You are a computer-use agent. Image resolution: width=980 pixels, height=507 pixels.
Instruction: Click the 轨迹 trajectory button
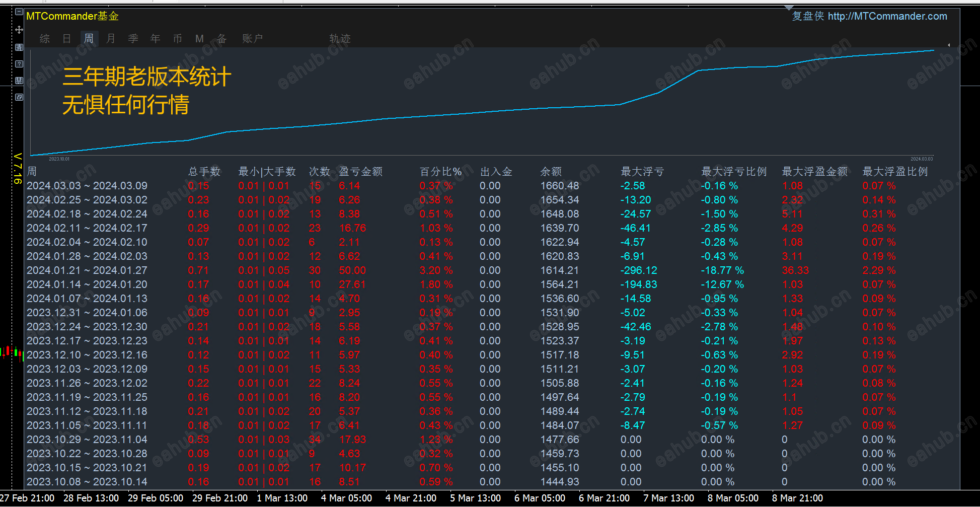[x=340, y=39]
